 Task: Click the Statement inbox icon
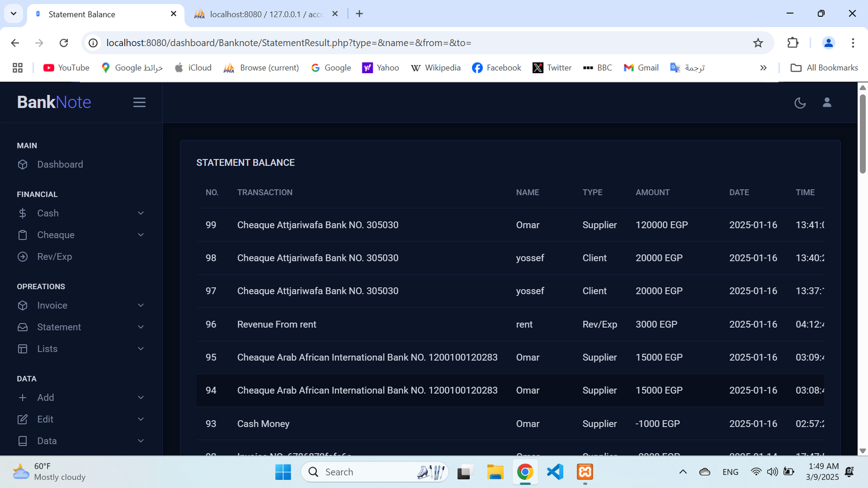coord(23,327)
